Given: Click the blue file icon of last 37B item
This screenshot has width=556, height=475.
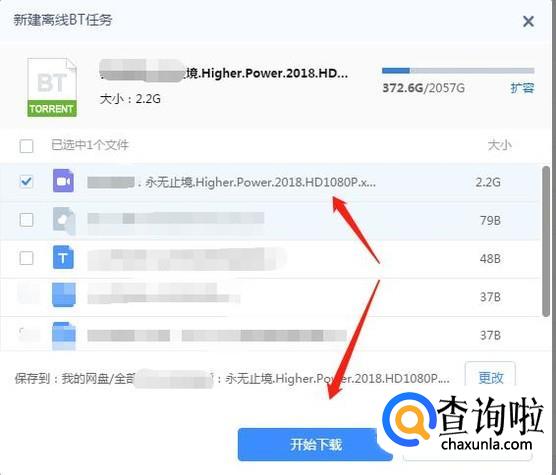Looking at the screenshot, I should [64, 335].
